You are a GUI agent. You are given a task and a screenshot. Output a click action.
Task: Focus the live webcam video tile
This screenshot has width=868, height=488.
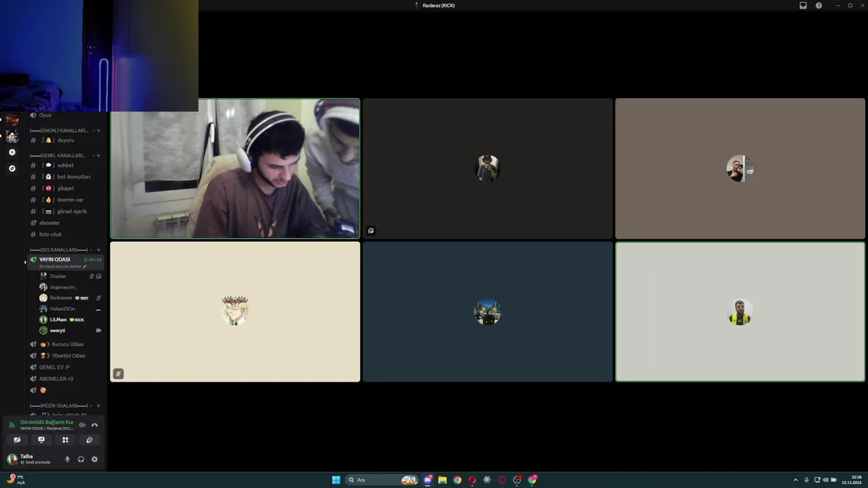click(x=235, y=169)
